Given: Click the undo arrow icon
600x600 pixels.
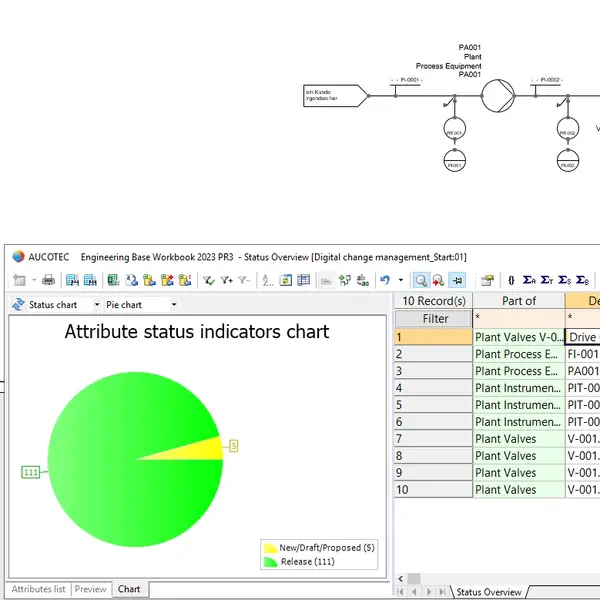Looking at the screenshot, I should click(x=385, y=281).
